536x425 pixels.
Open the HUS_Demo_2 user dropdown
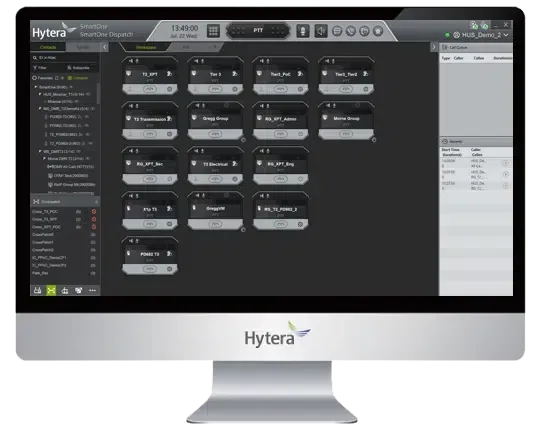481,35
